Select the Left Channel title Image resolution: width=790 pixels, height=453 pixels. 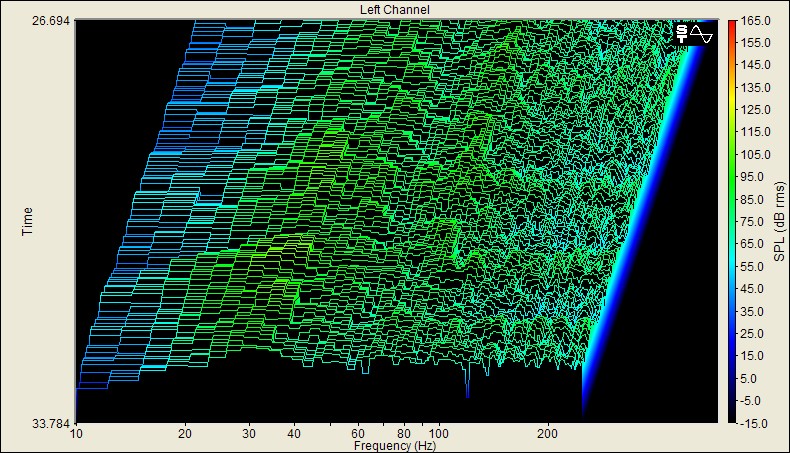pyautogui.click(x=395, y=9)
